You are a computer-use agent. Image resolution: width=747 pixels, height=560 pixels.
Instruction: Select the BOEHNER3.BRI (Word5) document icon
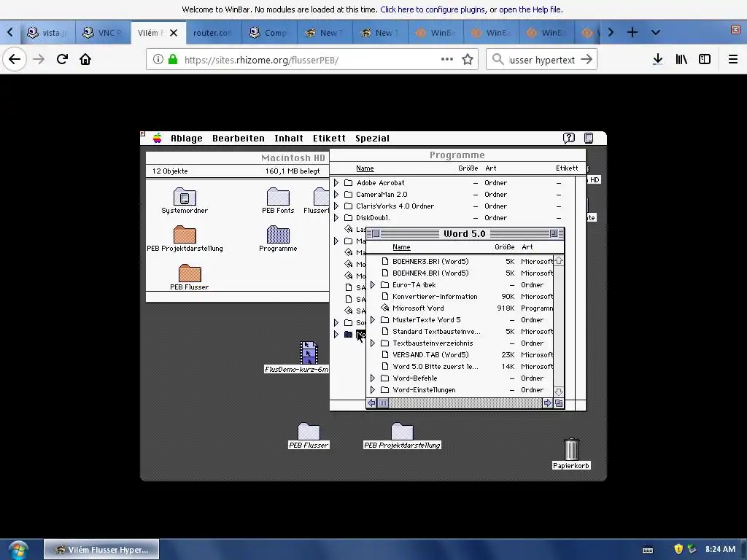[x=385, y=262]
